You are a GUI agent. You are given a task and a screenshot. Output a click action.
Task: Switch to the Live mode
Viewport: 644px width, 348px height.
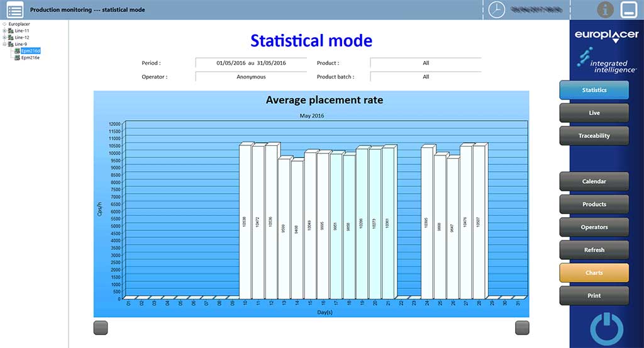click(x=594, y=113)
